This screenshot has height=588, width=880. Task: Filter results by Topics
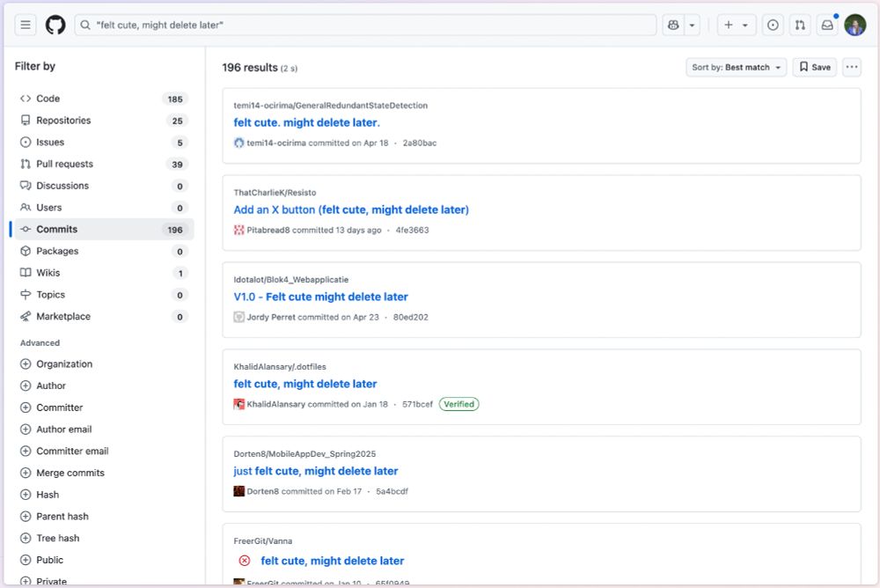104,295
